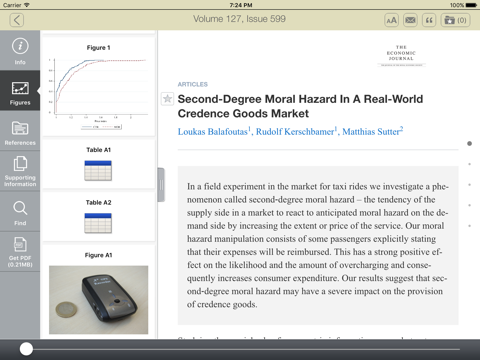Tap The Economic Journal logo
This screenshot has height=360, width=480.
pos(401,55)
